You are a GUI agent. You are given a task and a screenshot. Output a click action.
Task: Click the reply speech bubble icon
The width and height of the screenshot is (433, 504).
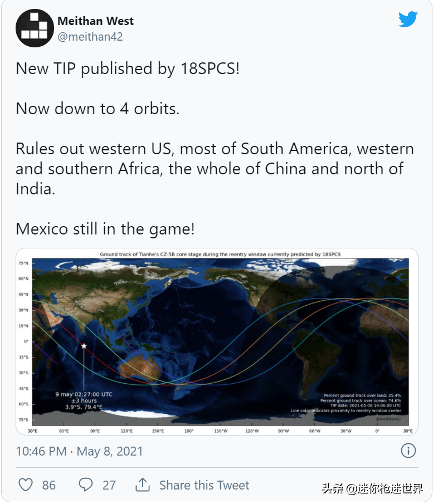(86, 485)
